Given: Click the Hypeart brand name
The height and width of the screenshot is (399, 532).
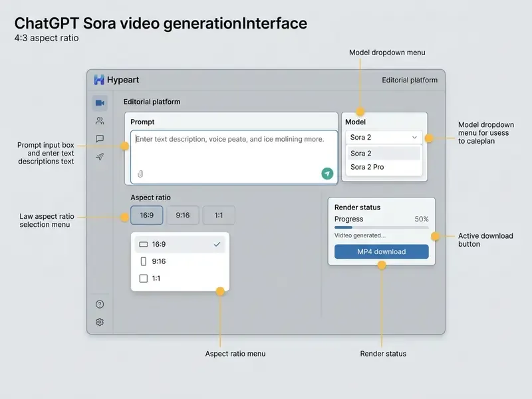Looking at the screenshot, I should point(123,80).
